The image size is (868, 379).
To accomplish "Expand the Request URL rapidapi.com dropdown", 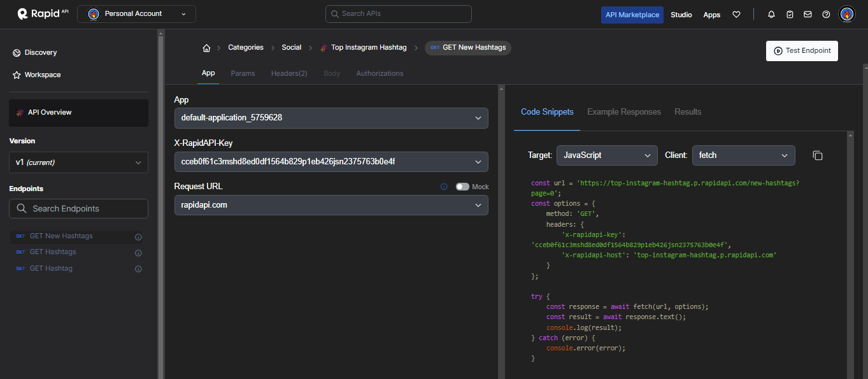I will 331,205.
